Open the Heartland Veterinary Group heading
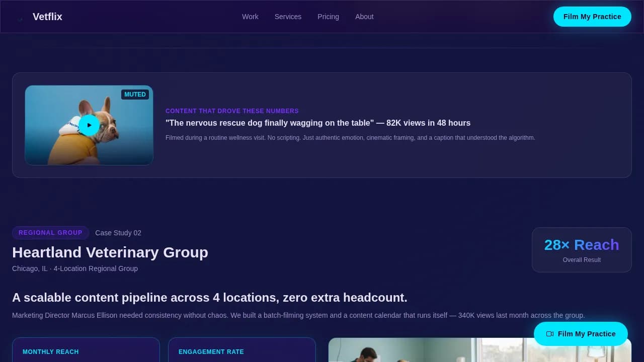 pos(110,252)
